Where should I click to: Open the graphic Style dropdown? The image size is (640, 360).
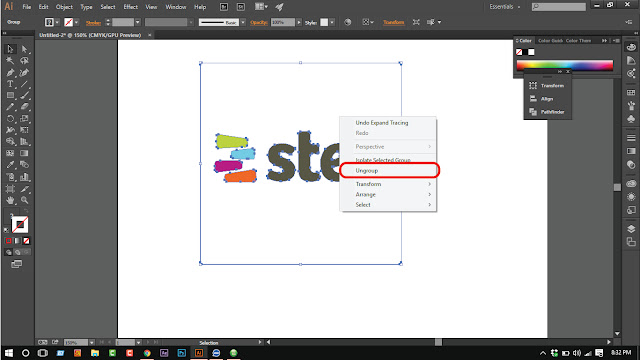pyautogui.click(x=332, y=22)
